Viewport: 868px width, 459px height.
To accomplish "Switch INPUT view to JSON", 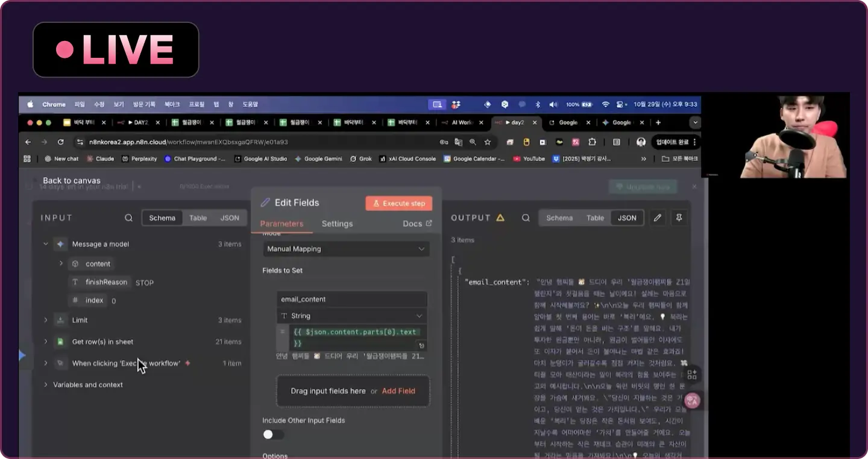I will point(230,218).
